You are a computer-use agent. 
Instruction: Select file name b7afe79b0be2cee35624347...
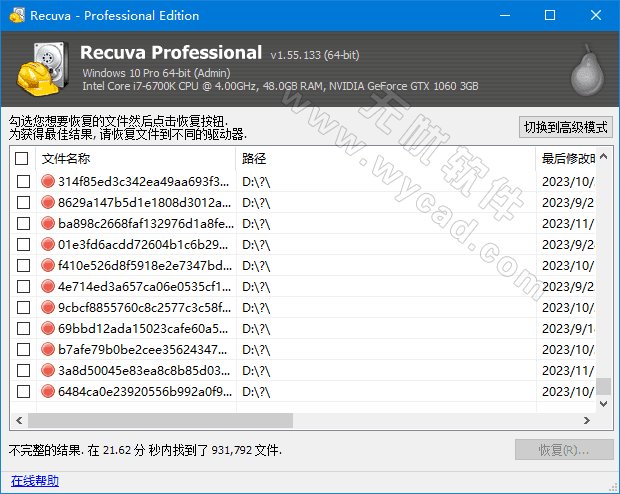(143, 350)
